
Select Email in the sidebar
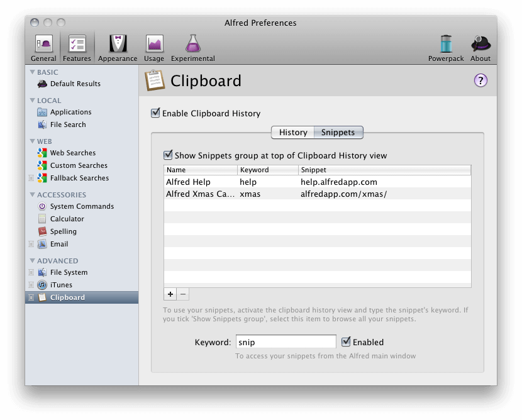pyautogui.click(x=59, y=245)
